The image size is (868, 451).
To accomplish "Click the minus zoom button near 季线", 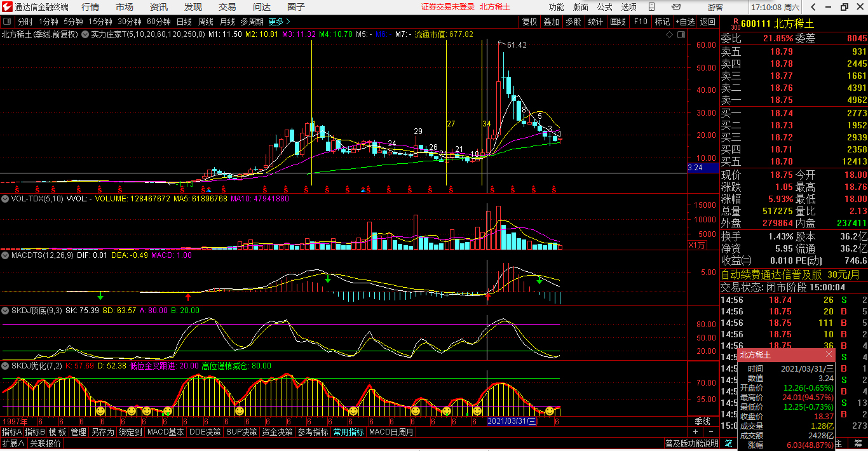I will pyautogui.click(x=711, y=432).
